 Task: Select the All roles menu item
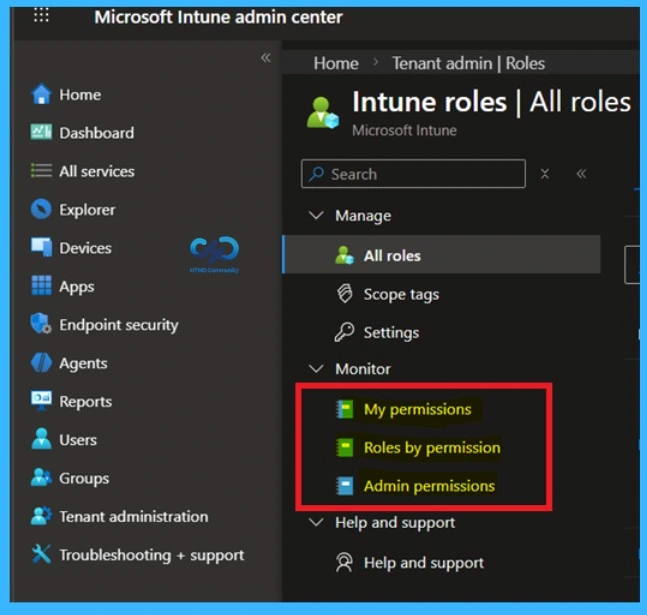point(442,255)
